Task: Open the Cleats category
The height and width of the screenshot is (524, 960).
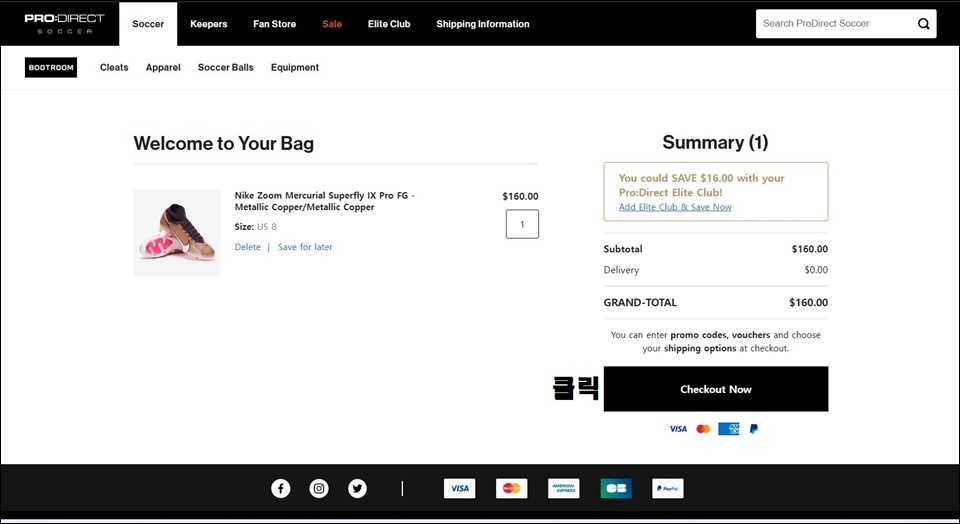Action: point(114,67)
